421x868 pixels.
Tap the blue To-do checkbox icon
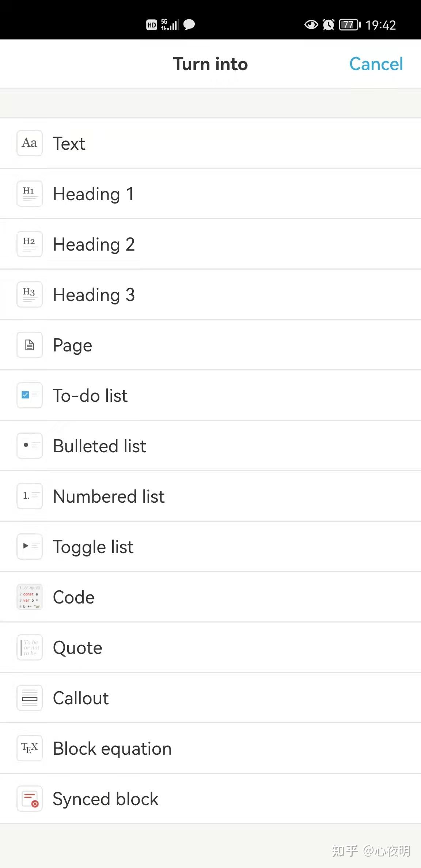[x=29, y=395]
